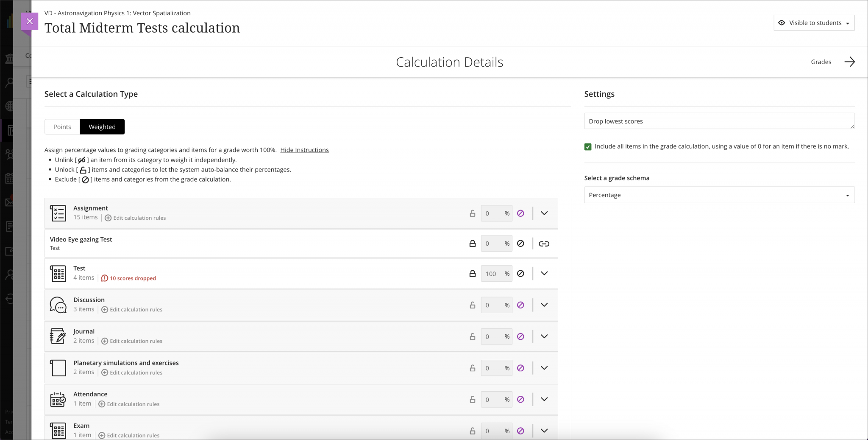Click the Attendance calendar icon
Image resolution: width=868 pixels, height=440 pixels.
point(59,399)
